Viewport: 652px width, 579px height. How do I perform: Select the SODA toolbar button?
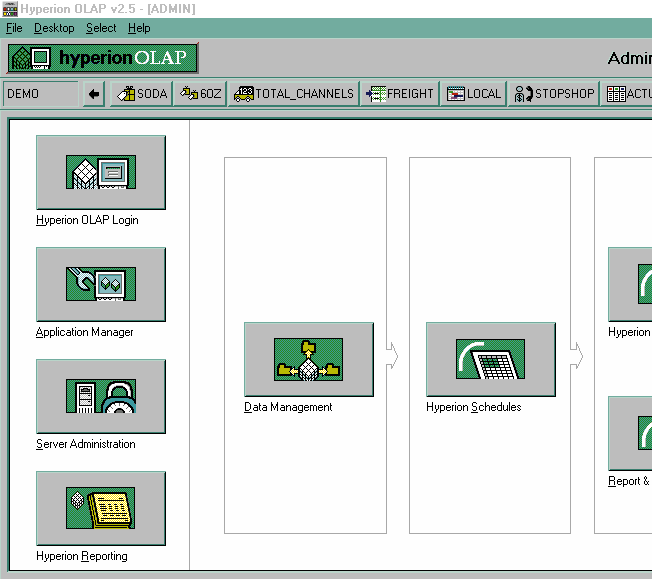(x=141, y=94)
